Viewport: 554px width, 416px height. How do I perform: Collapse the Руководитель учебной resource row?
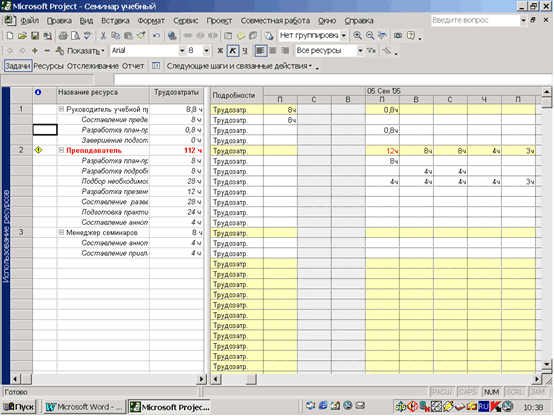point(61,109)
